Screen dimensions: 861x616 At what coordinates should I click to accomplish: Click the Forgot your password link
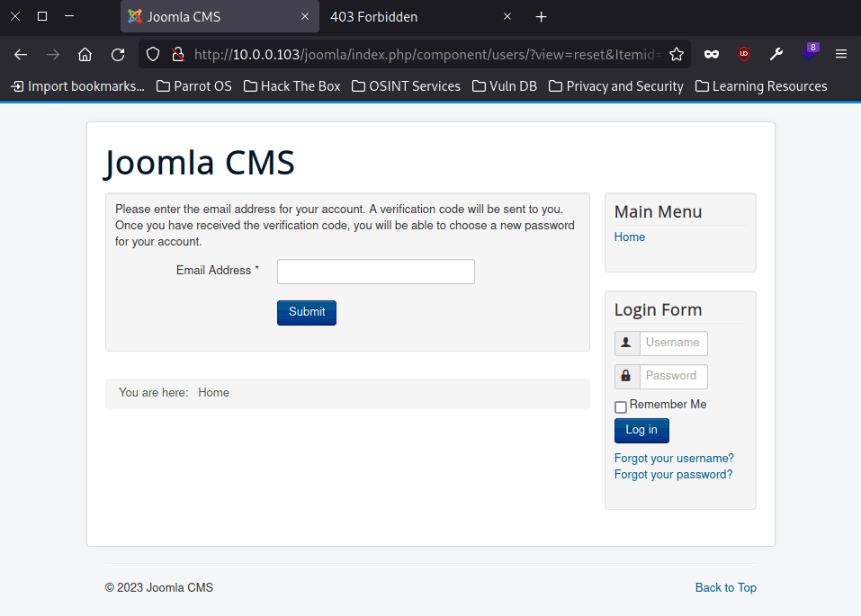tap(672, 474)
